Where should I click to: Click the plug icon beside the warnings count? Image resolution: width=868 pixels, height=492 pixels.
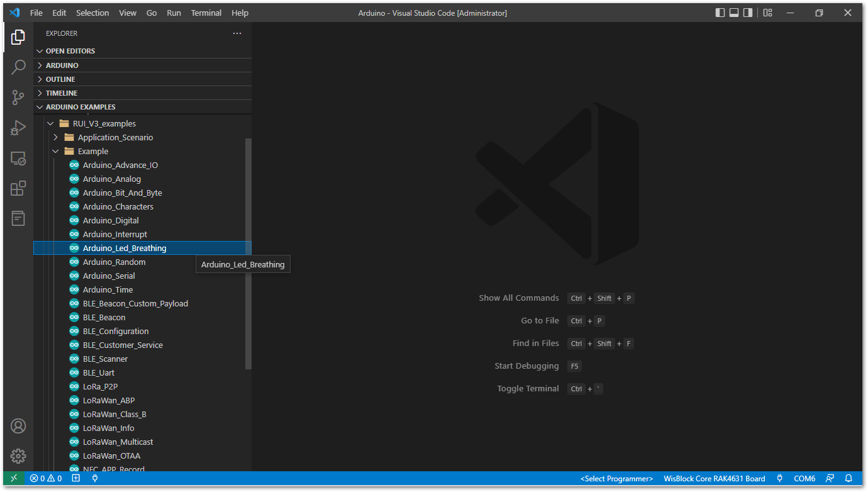point(95,478)
